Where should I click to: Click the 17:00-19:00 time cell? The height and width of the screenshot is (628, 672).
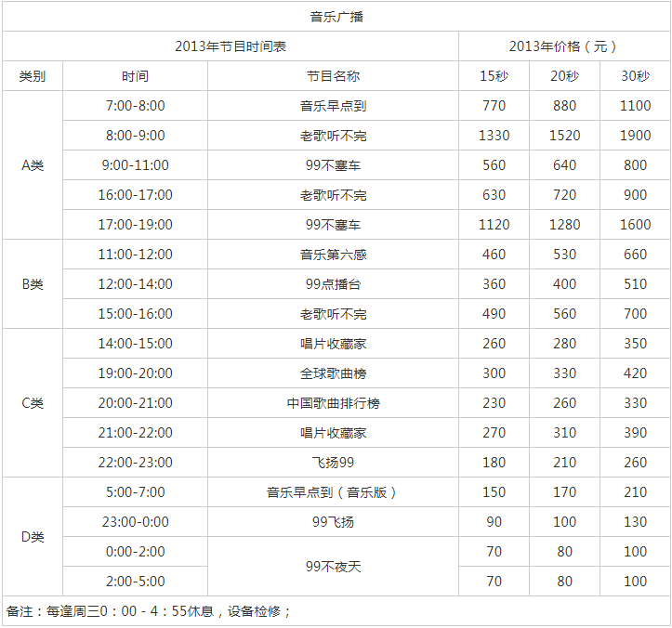point(135,225)
